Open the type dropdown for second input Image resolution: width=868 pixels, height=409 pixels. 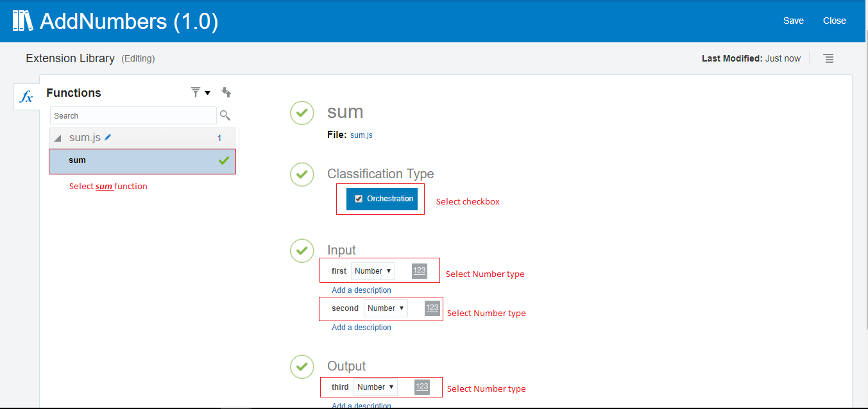tap(386, 308)
